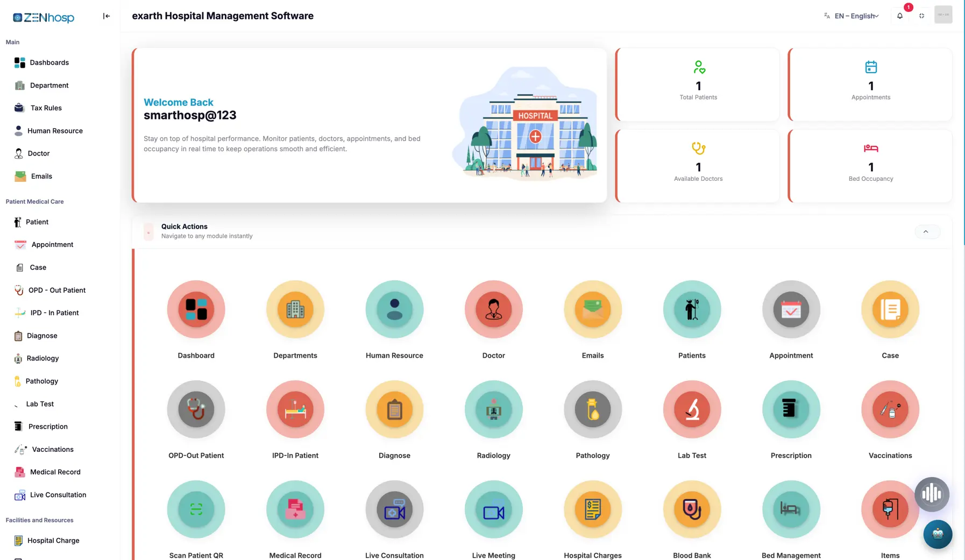The height and width of the screenshot is (560, 965).
Task: Open the Doctor quick action icon
Action: (494, 309)
